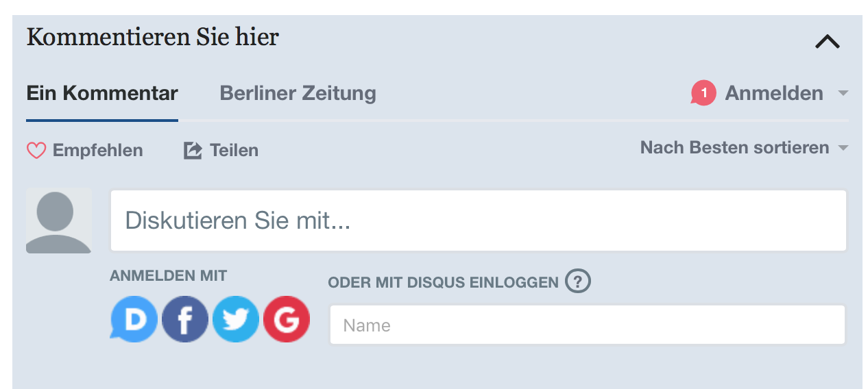Click the Kommentieren Sie hier heading

click(x=152, y=37)
